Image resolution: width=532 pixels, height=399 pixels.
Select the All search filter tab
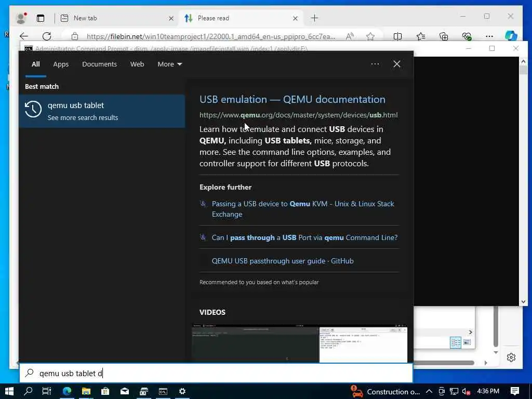(36, 64)
